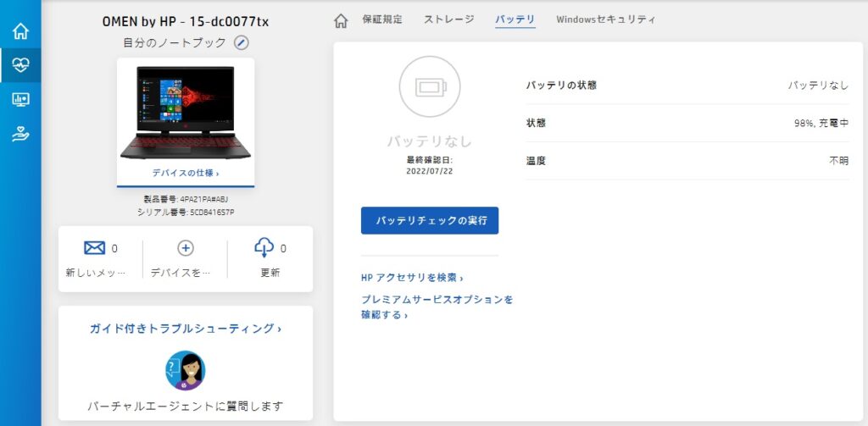Select the heart health monitor sidebar icon
The image size is (868, 426).
[20, 65]
